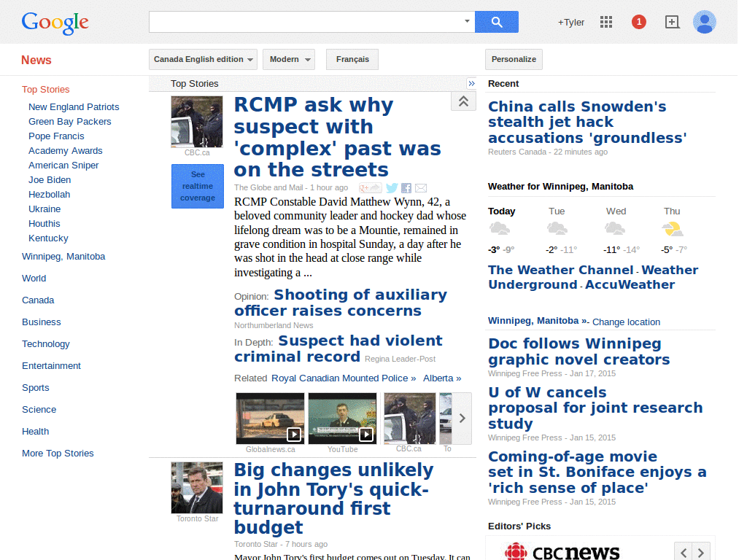Image resolution: width=747 pixels, height=560 pixels.
Task: Open the News heading link
Action: click(36, 60)
